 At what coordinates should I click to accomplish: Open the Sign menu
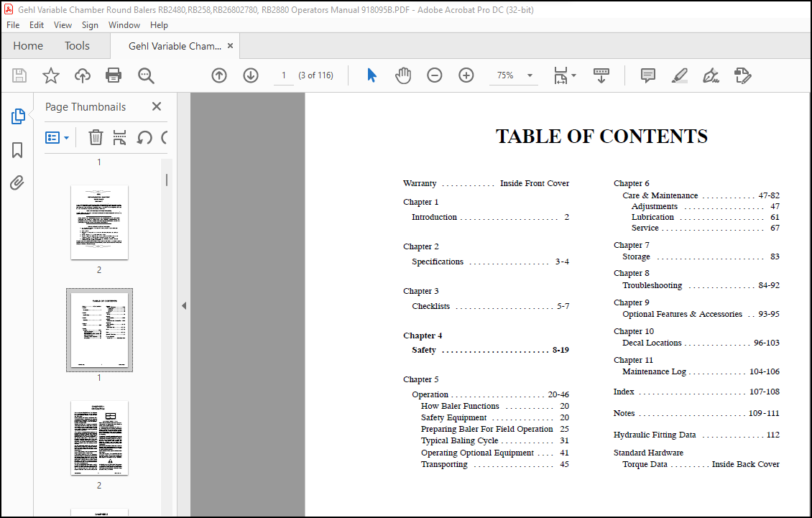(x=90, y=25)
